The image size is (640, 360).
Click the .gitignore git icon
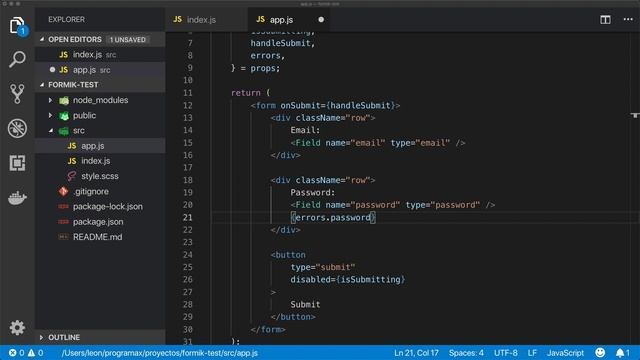[63, 191]
